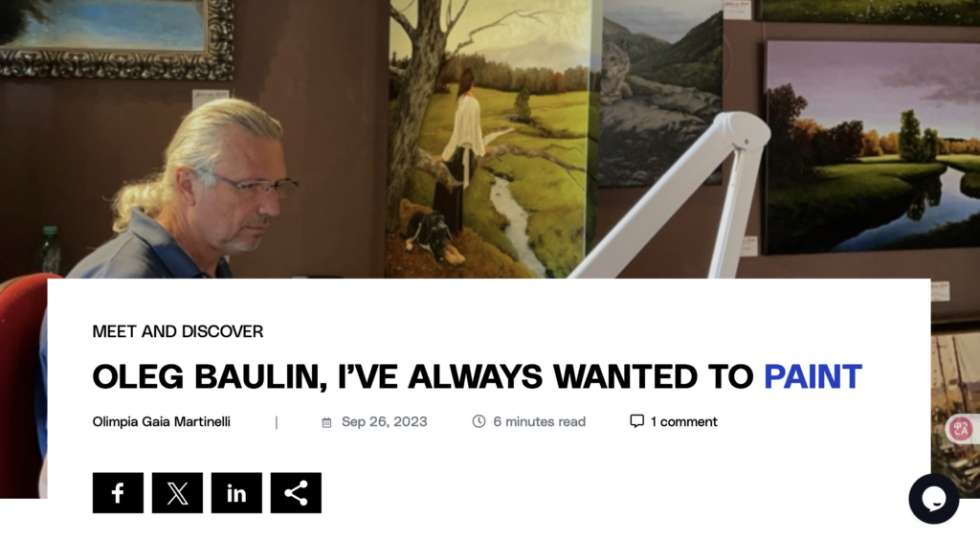Click the mountain valley painting

pos(661,93)
